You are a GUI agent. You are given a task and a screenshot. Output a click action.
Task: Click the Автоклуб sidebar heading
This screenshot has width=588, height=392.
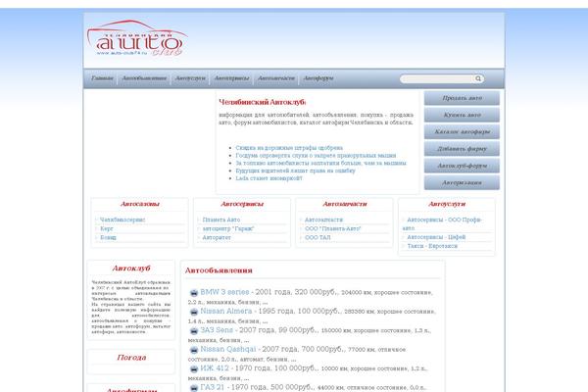(x=131, y=269)
